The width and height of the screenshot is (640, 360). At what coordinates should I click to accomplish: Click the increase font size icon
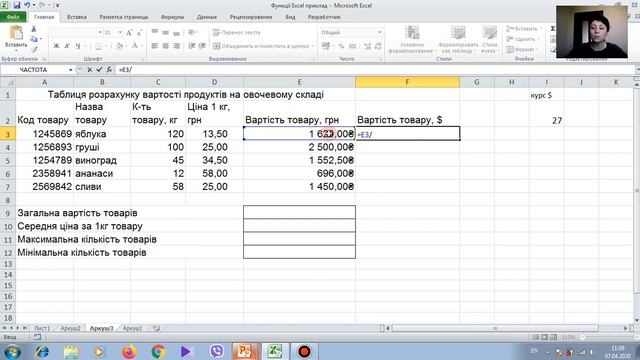coord(129,32)
